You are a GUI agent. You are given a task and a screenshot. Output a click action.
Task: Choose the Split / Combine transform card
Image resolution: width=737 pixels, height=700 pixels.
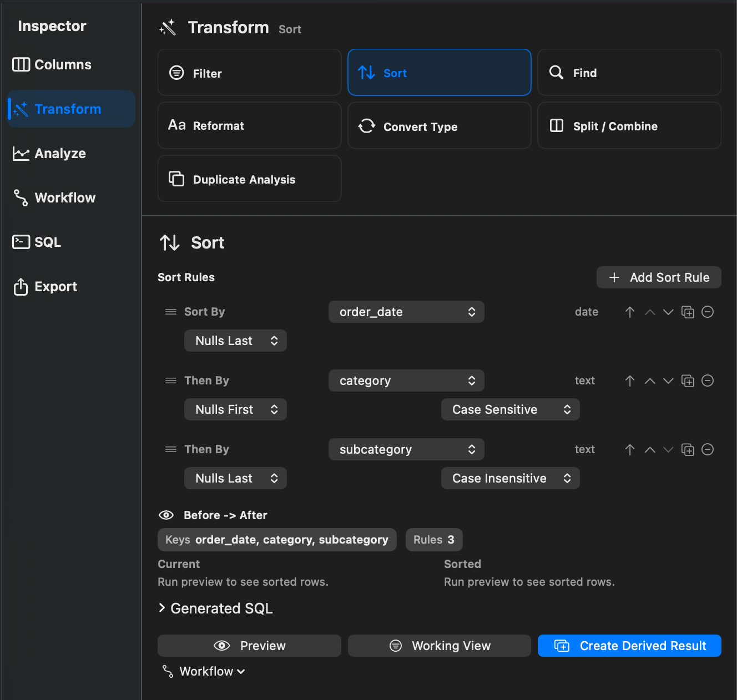pos(629,125)
